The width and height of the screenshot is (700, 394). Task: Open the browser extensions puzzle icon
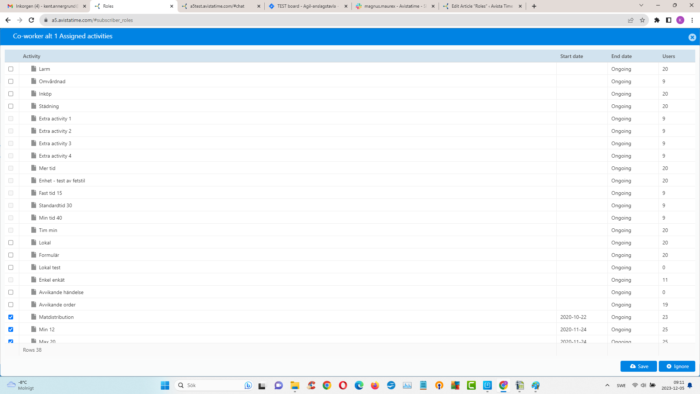tap(657, 20)
